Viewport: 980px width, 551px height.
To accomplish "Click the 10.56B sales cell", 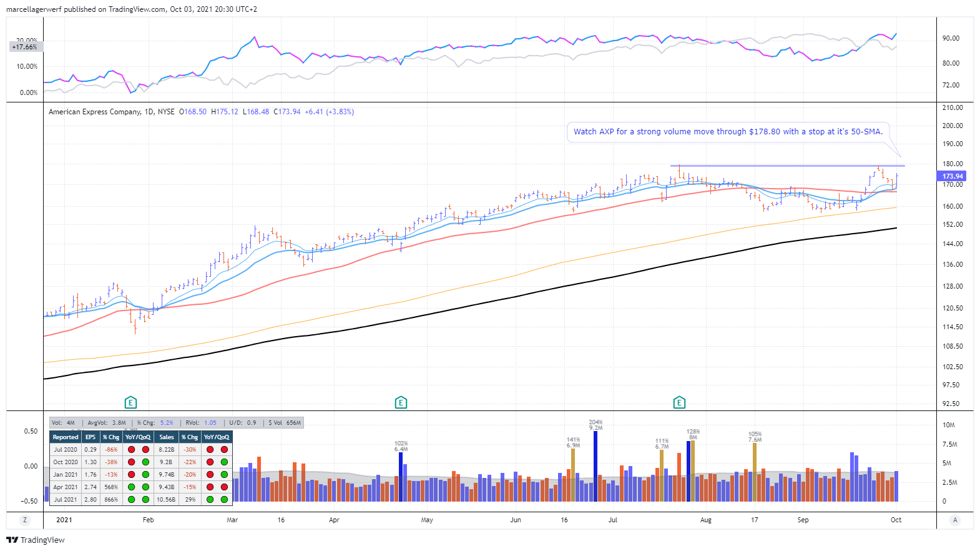I will [166, 500].
